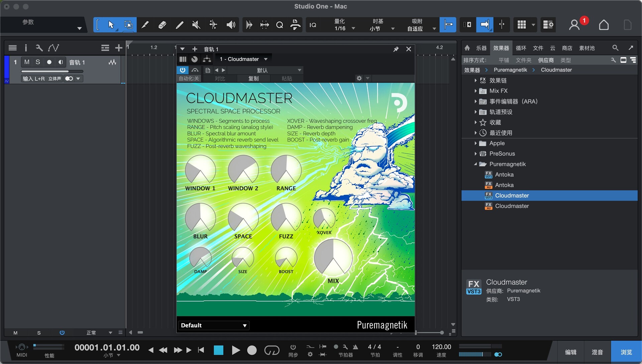Toggle the stereo channel mode switch
This screenshot has width=642, height=364.
[x=69, y=79]
